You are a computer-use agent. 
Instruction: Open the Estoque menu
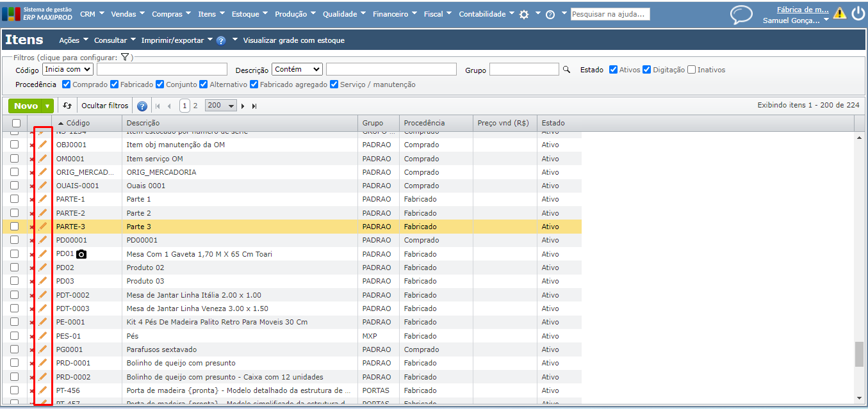pos(250,14)
